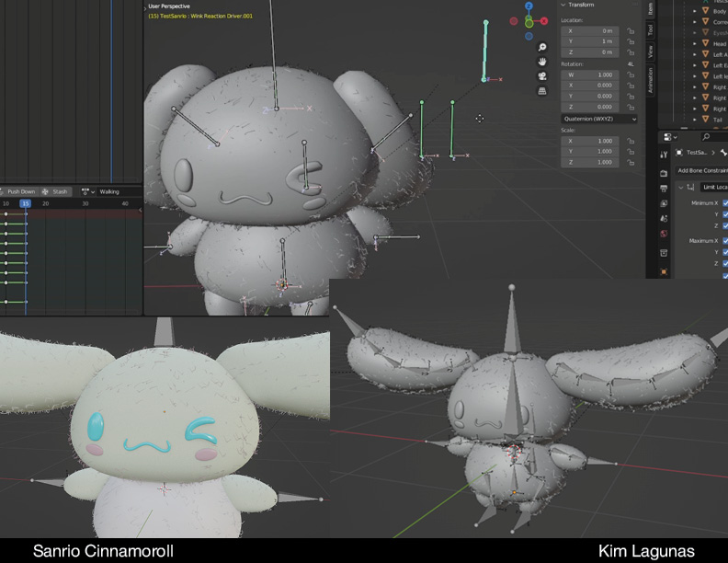Open the Output properties printer icon
The image size is (728, 563).
click(x=664, y=189)
